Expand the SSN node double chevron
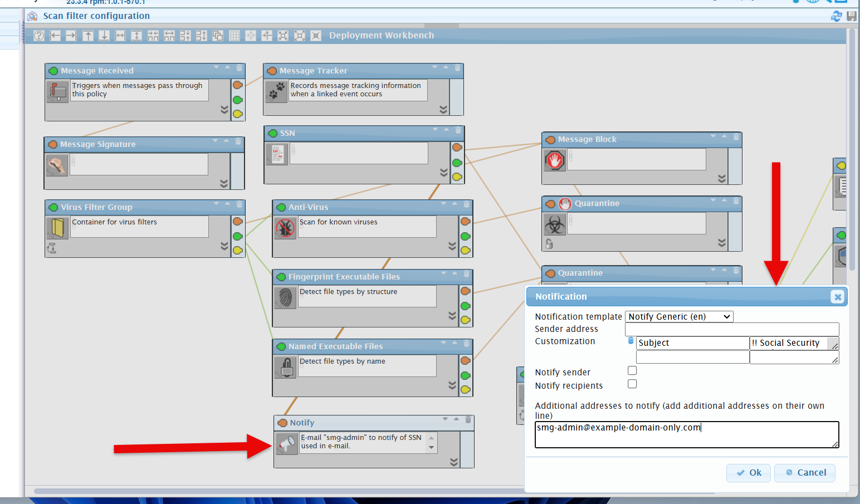This screenshot has height=504, width=860. (444, 173)
